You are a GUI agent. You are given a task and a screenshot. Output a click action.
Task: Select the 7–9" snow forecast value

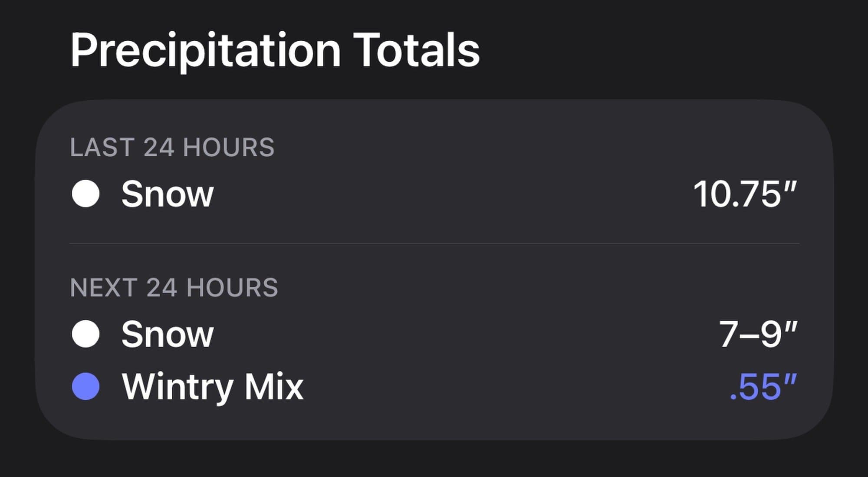point(758,334)
